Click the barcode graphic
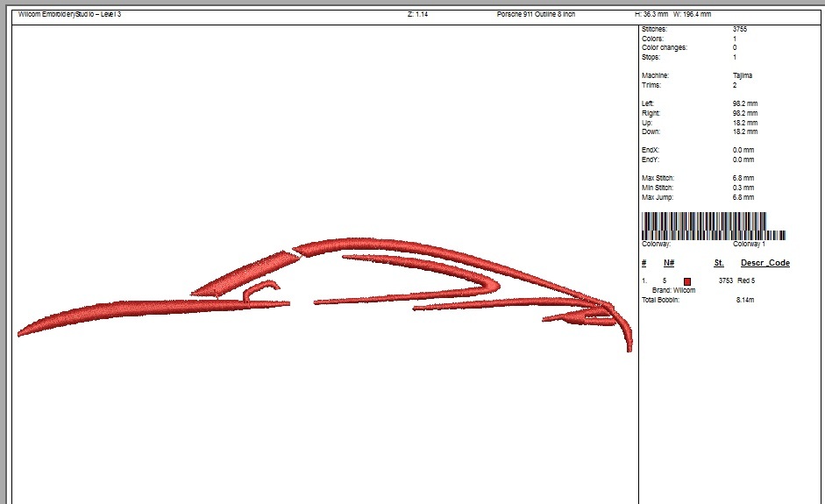 [x=714, y=226]
